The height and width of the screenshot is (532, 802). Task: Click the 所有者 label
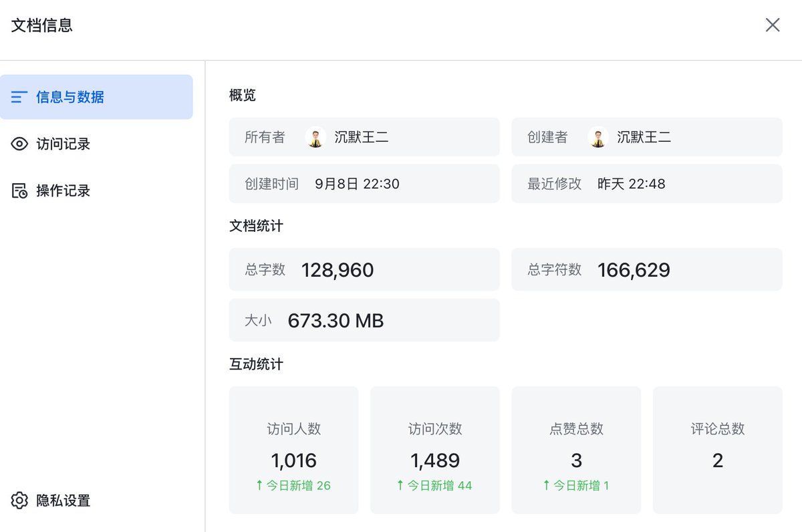(x=265, y=137)
